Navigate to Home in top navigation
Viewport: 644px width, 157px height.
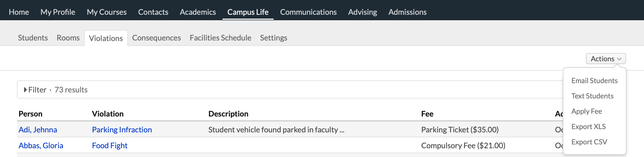19,12
